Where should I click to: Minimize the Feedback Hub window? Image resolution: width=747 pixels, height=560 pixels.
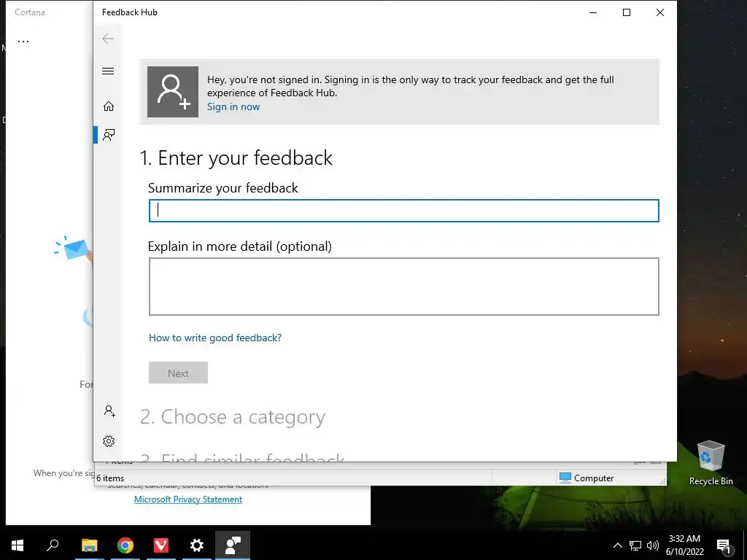coord(593,12)
